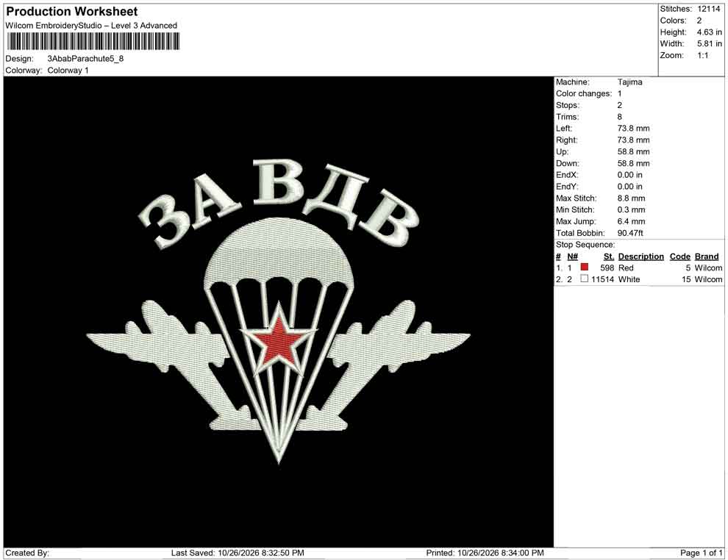Click the 'Color changes:' label
The width and height of the screenshot is (728, 560).
pyautogui.click(x=584, y=94)
